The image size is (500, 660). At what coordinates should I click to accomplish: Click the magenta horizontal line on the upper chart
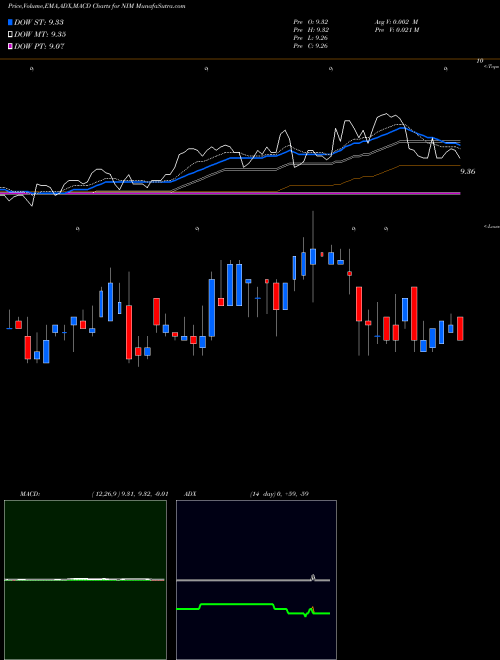(230, 193)
